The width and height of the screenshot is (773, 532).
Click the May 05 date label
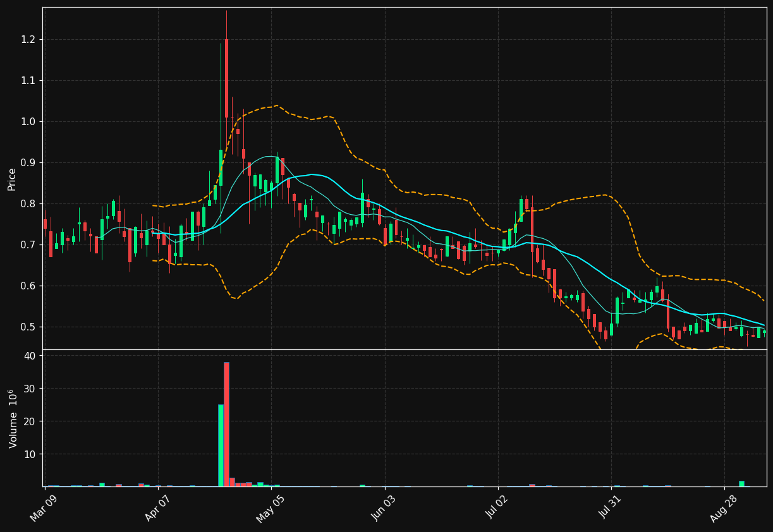click(270, 509)
